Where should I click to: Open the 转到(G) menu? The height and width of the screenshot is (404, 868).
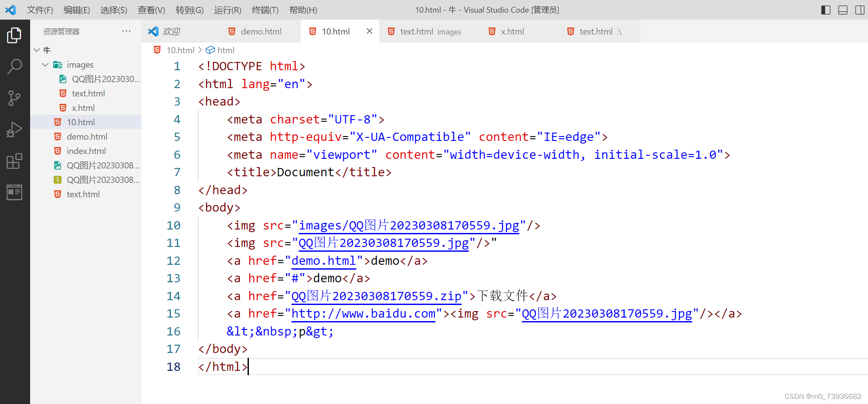189,10
